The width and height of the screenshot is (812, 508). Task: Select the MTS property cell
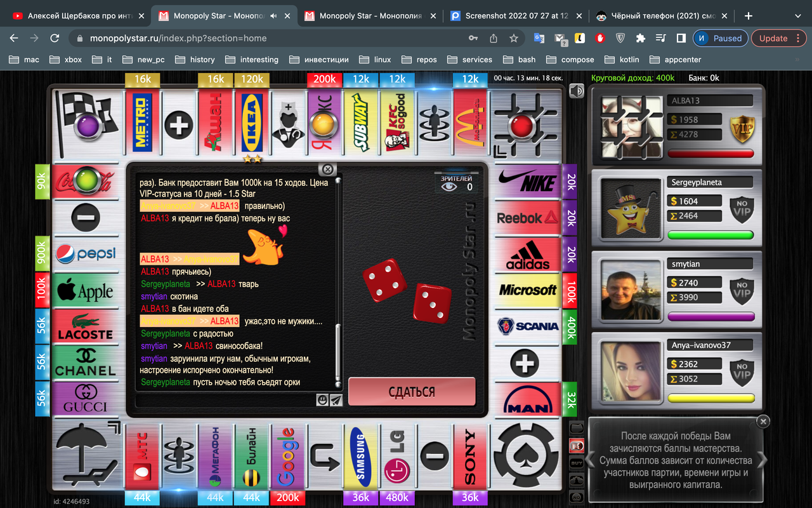[143, 456]
